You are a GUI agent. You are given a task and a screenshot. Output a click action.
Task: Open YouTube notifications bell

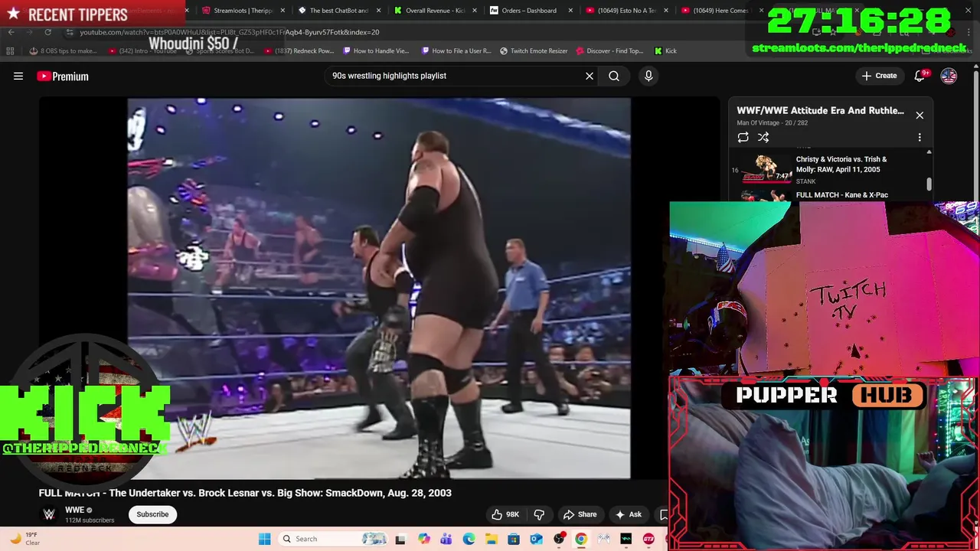click(920, 76)
